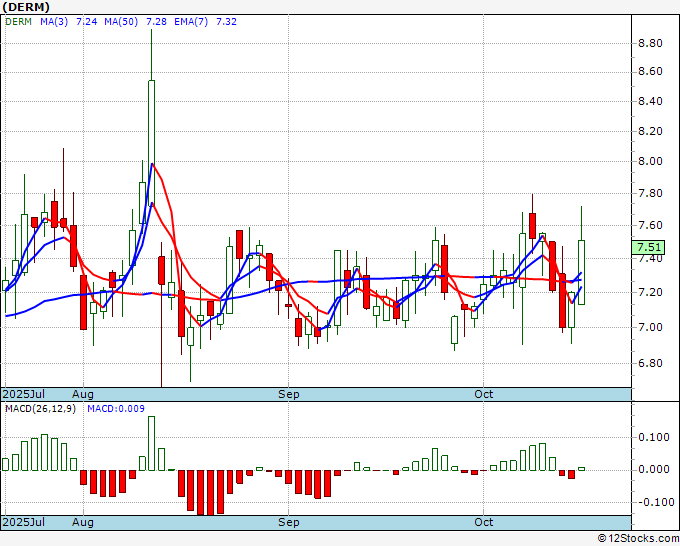Open the 12Stocks.com copyright link
This screenshot has height=546, width=680.
(x=638, y=538)
